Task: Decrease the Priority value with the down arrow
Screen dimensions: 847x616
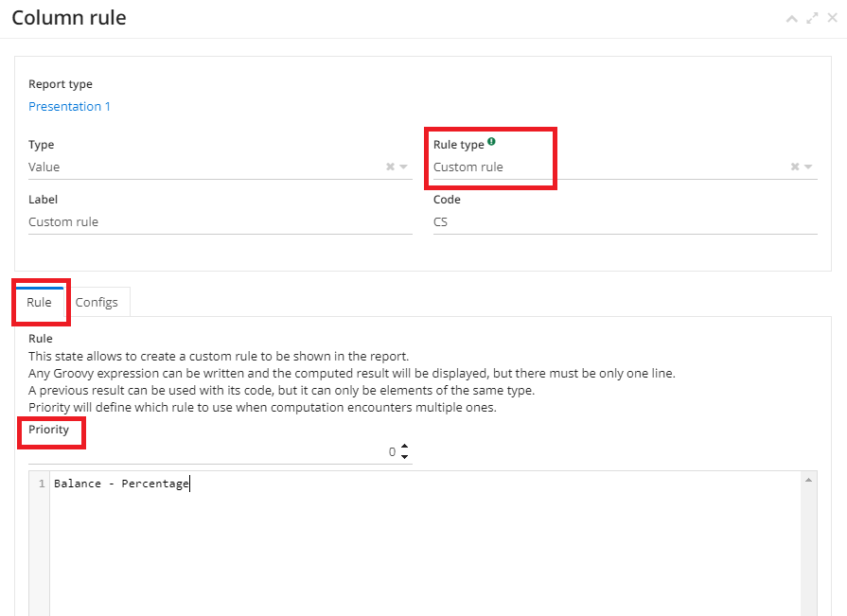Action: click(x=405, y=457)
